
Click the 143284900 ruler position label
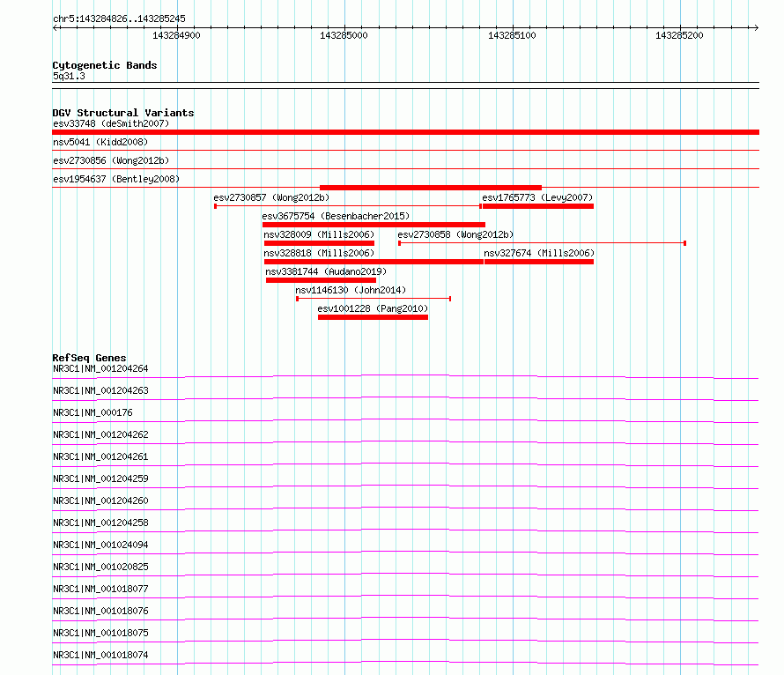[176, 35]
